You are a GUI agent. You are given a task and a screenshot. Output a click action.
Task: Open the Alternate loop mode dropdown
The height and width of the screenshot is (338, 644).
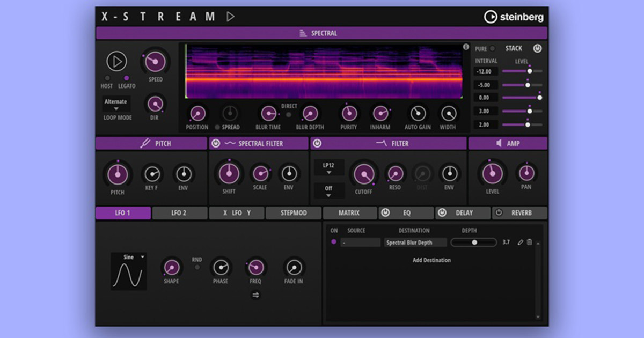116,104
